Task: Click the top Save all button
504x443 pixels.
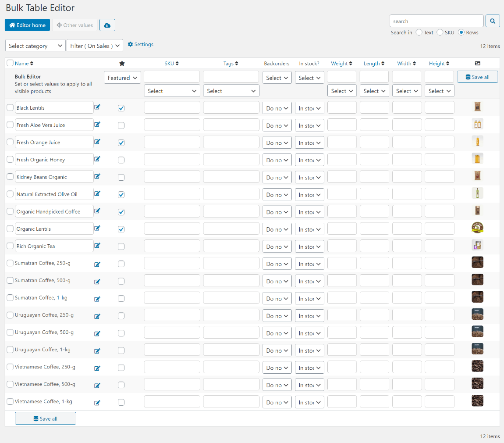Action: (477, 77)
